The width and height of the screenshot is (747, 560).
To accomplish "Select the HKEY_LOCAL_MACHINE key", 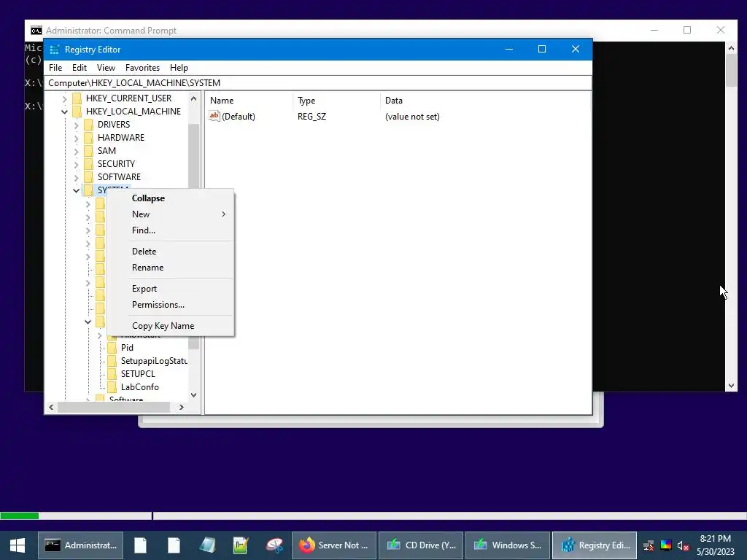I will pyautogui.click(x=133, y=112).
